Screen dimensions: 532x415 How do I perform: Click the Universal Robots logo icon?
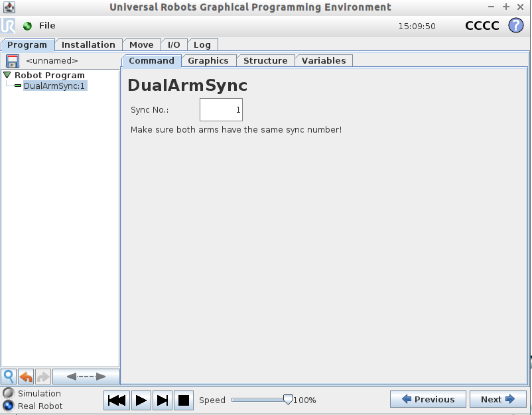tap(8, 26)
